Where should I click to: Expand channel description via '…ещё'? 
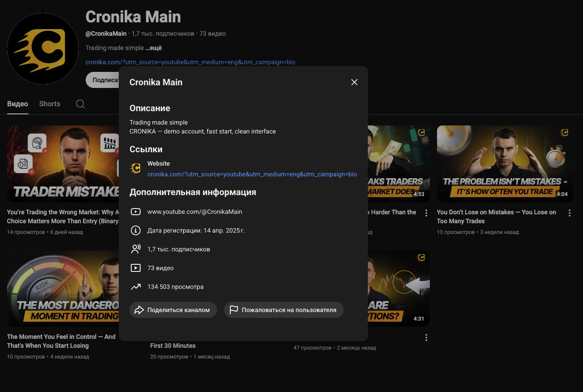154,48
